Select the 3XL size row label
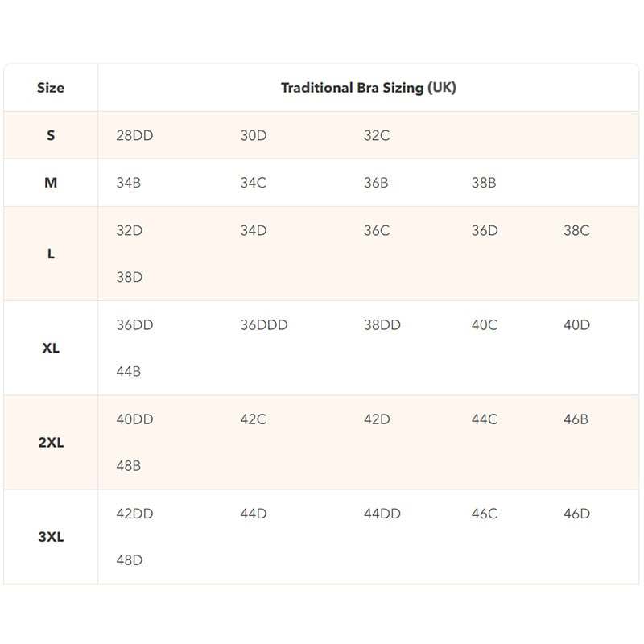Screen dimensions: 644x644 tap(51, 536)
